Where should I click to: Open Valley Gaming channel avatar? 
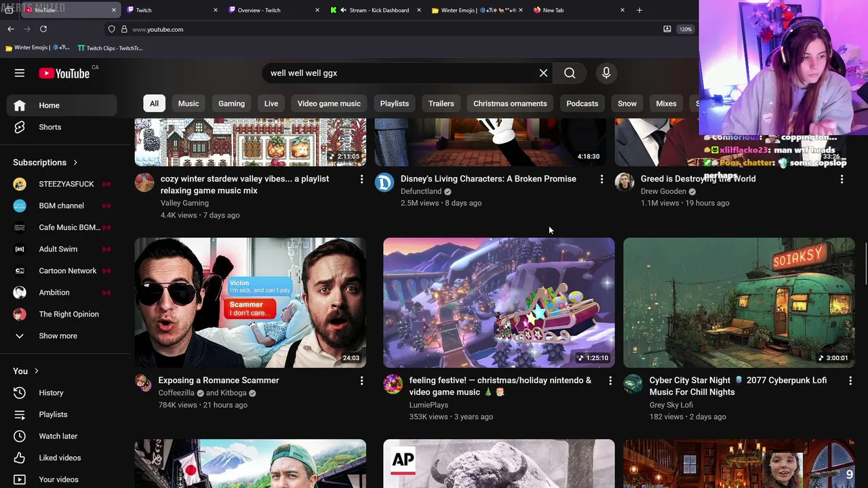coord(144,182)
